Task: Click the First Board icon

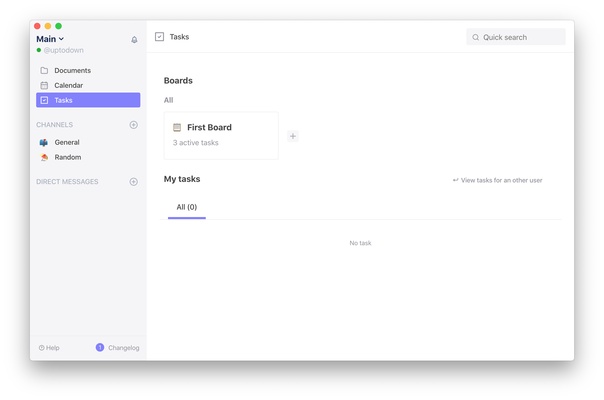Action: point(177,128)
